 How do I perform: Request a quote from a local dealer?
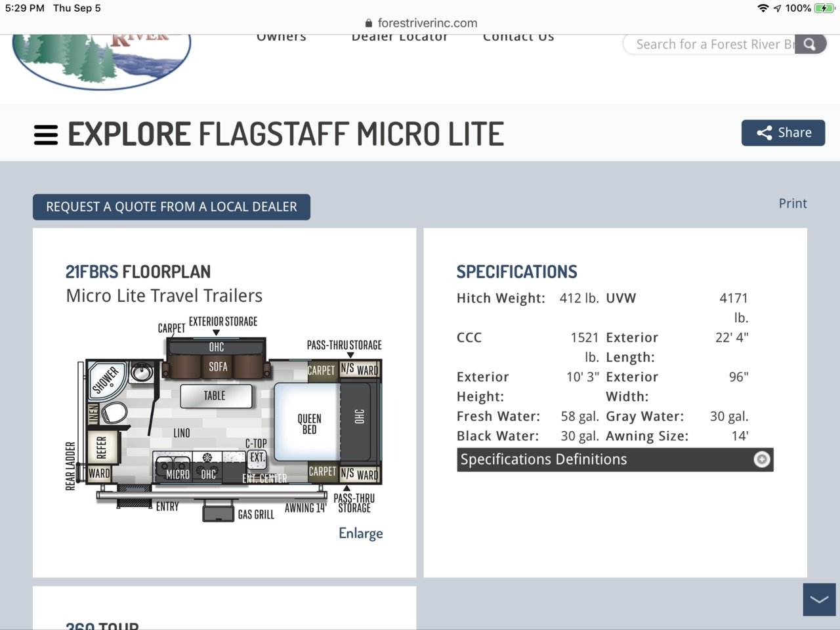coord(171,207)
